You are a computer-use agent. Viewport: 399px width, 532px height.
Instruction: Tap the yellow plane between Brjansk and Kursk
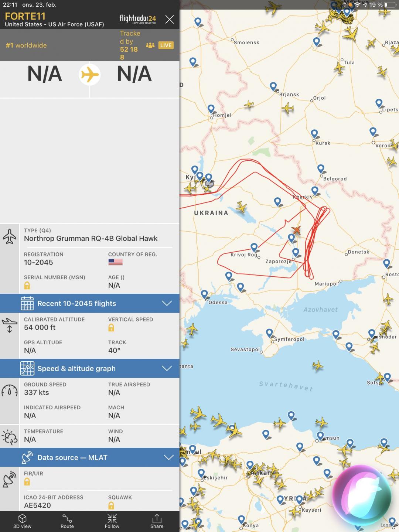(x=287, y=109)
